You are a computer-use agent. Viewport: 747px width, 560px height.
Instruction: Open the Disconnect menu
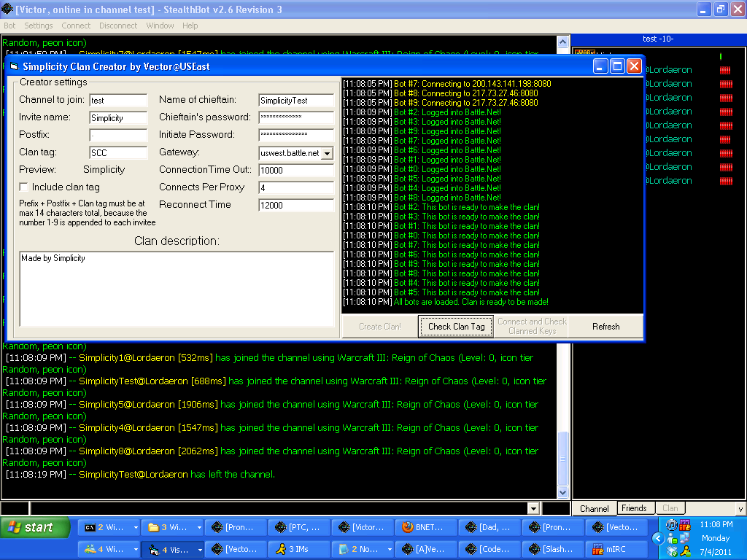coord(118,26)
